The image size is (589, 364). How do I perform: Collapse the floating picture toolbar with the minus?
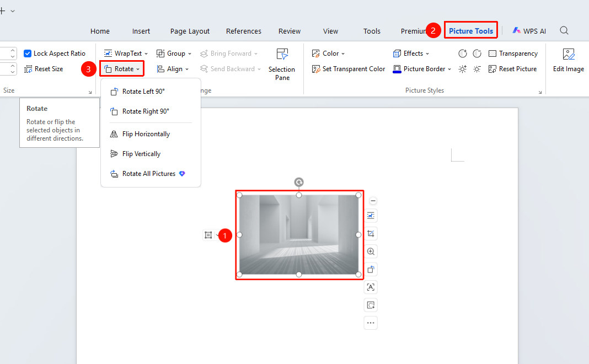373,201
